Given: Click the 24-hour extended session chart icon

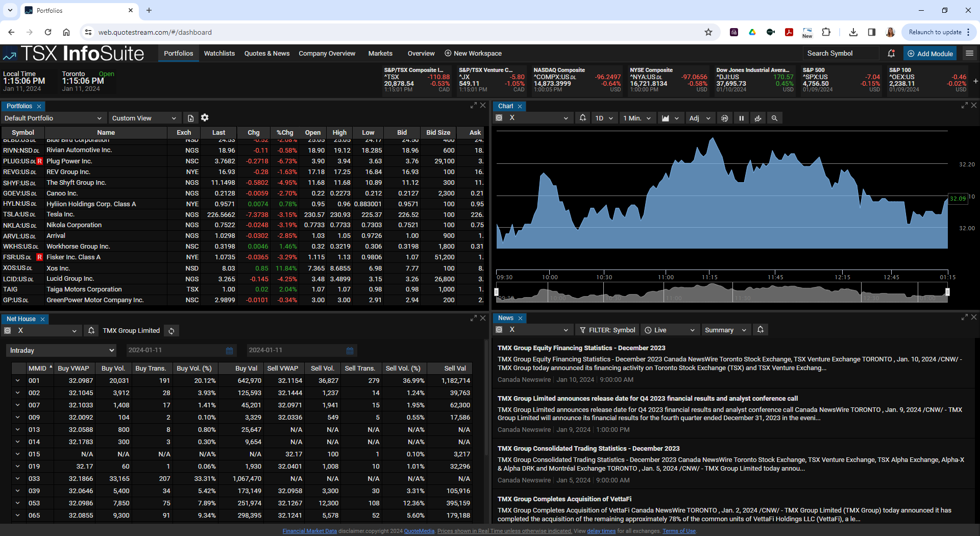Looking at the screenshot, I should (x=725, y=118).
